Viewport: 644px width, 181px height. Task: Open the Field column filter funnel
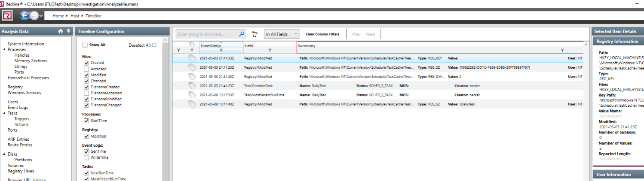[270, 50]
